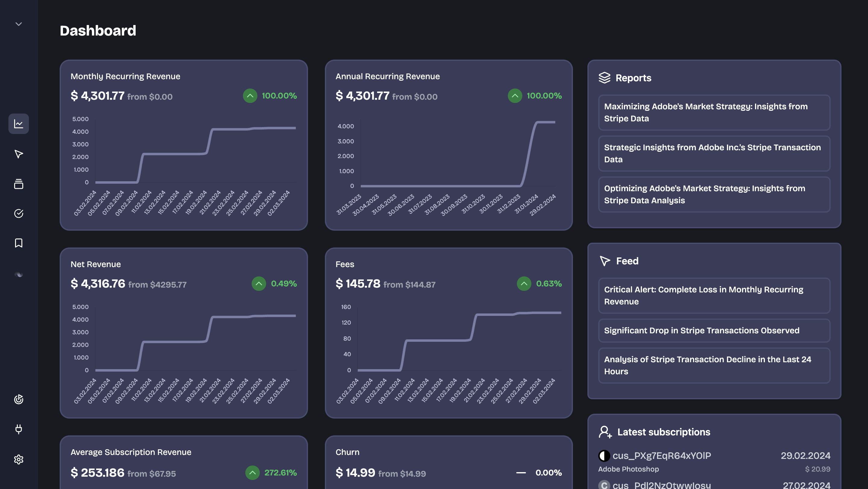Click the $ 253.186 average subscription value
The height and width of the screenshot is (489, 868).
[97, 473]
